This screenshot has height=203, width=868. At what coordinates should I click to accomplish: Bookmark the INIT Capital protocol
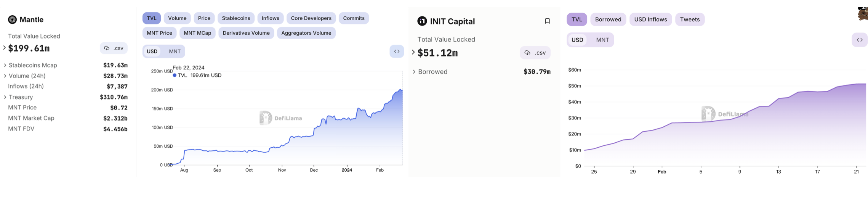click(x=547, y=21)
